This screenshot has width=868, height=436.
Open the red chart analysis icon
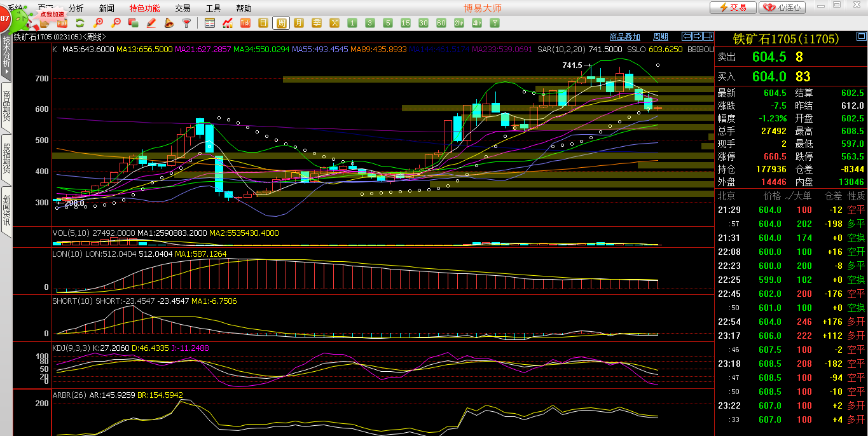[228, 23]
